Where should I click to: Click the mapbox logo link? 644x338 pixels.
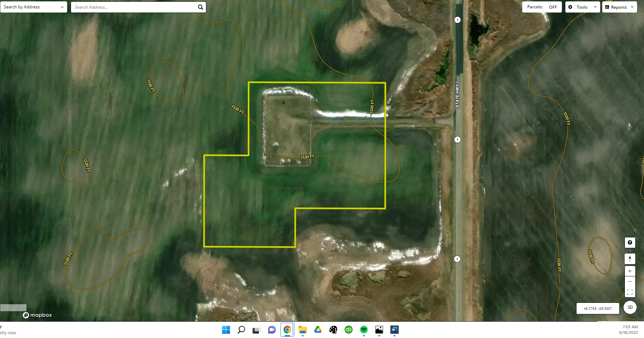[38, 315]
